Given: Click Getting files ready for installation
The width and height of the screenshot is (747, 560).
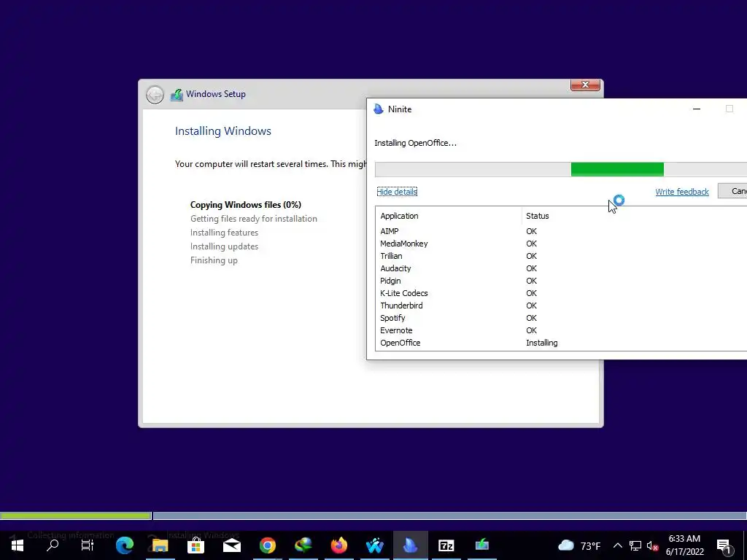Looking at the screenshot, I should tap(253, 219).
